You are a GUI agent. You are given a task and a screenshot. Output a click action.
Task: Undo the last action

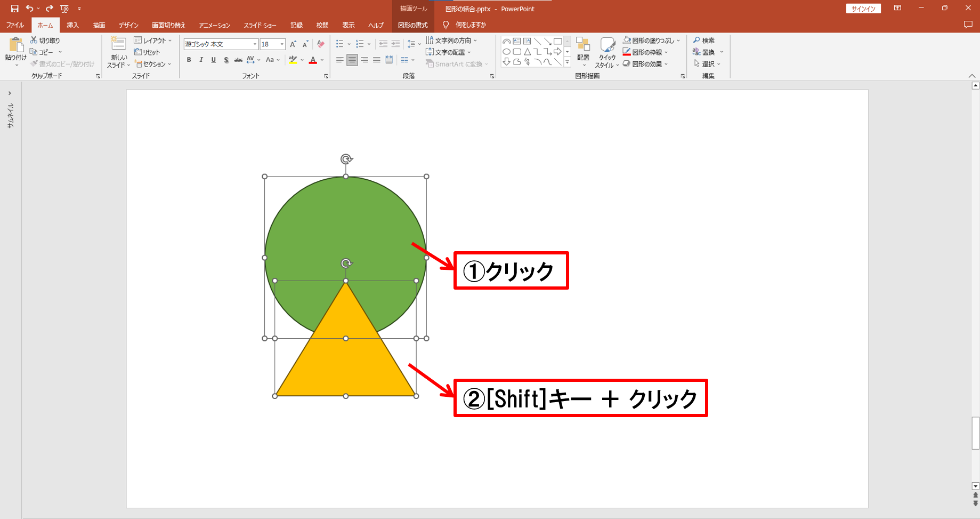pos(29,9)
